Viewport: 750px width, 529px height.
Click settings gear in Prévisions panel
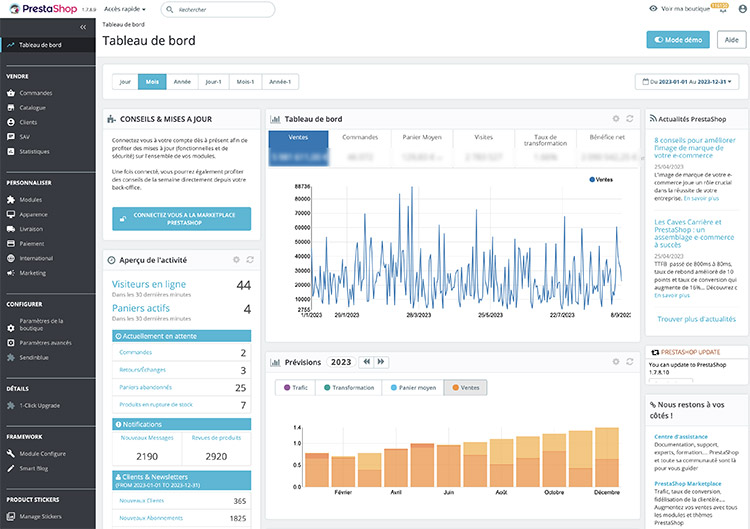click(x=616, y=362)
